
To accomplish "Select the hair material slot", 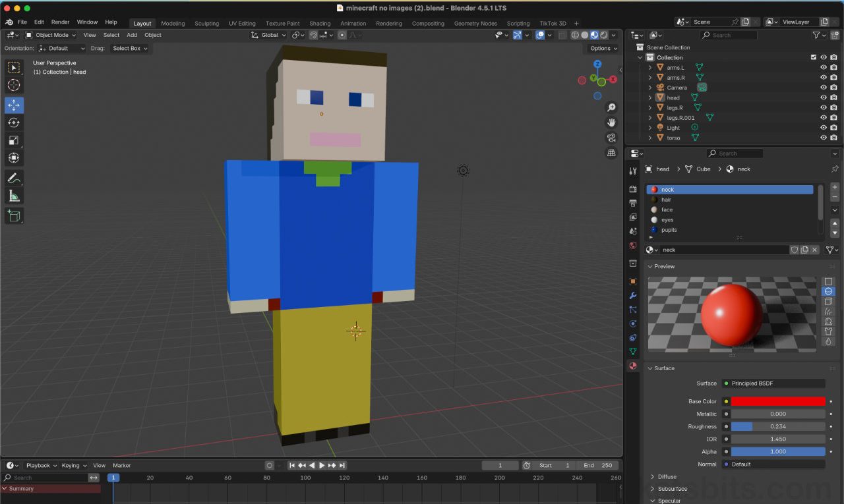I will coord(667,200).
